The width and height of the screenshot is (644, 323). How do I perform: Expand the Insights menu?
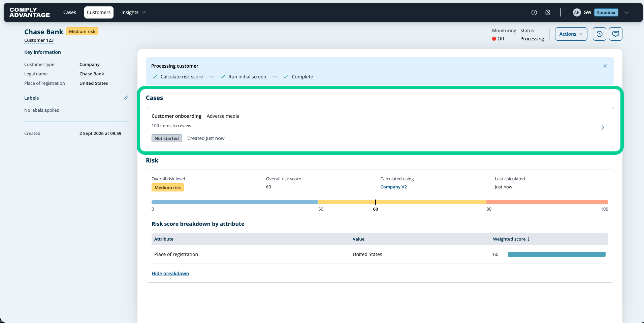pyautogui.click(x=133, y=12)
